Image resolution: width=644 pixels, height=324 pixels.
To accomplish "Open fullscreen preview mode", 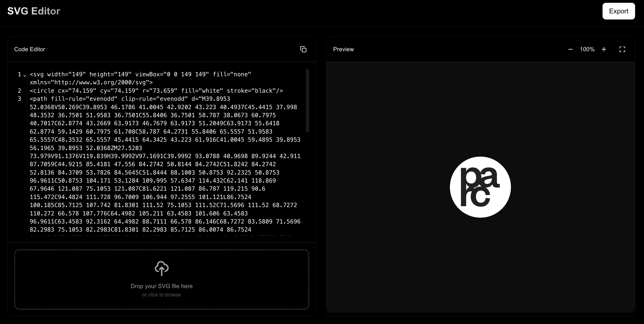I will [x=622, y=49].
